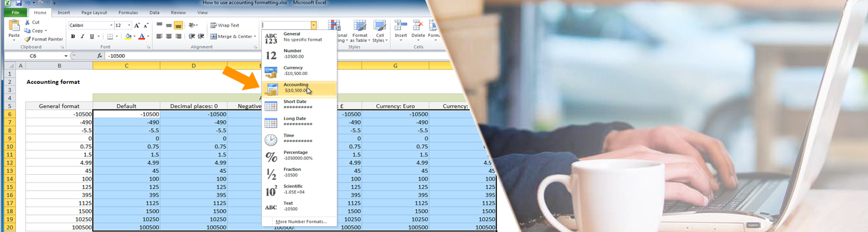This screenshot has height=232, width=868.
Task: Toggle italic formatting
Action: 83,37
